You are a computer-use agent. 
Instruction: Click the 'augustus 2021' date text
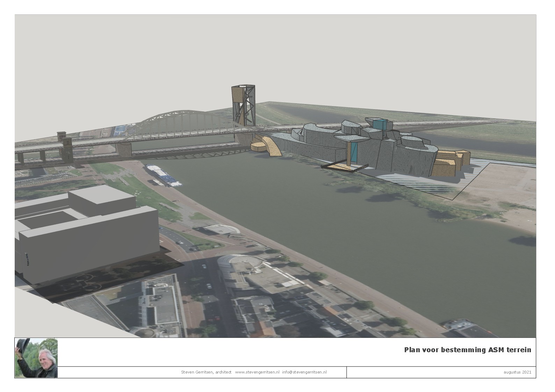pyautogui.click(x=517, y=372)
